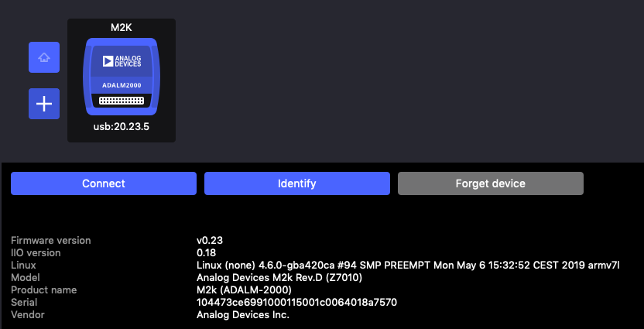Image resolution: width=644 pixels, height=329 pixels.
Task: Click the M2K device title
Action: (x=122, y=28)
